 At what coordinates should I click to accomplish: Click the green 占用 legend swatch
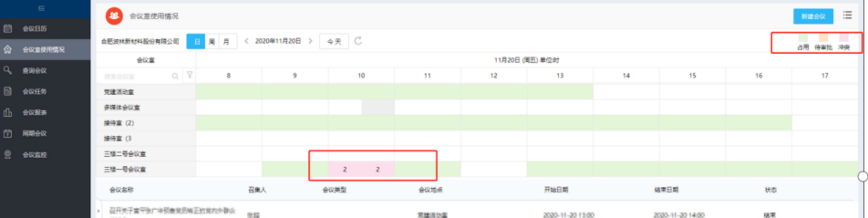[x=803, y=37]
